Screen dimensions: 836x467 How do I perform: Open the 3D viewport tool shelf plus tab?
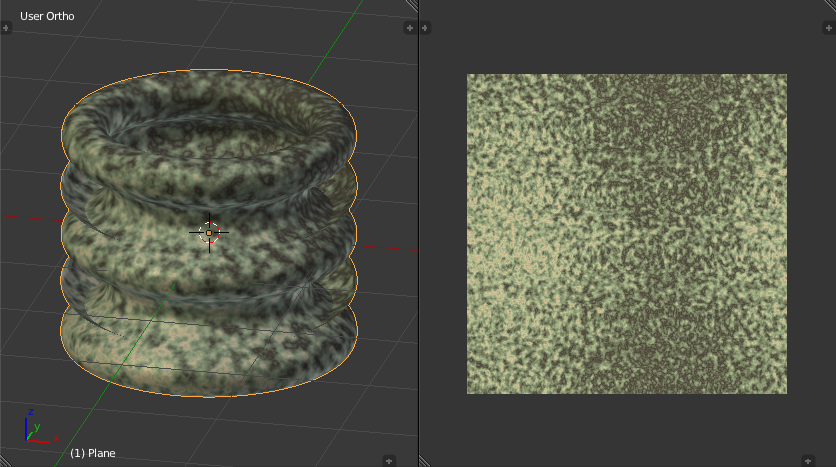point(6,28)
